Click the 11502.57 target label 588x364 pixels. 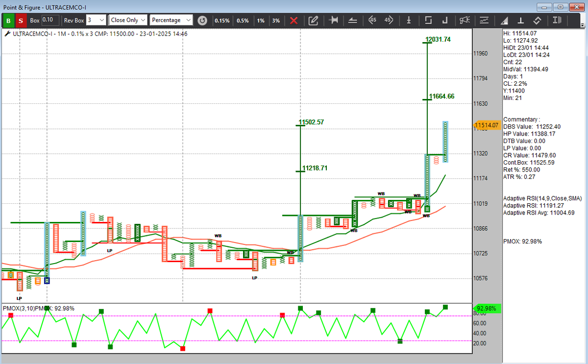point(311,122)
